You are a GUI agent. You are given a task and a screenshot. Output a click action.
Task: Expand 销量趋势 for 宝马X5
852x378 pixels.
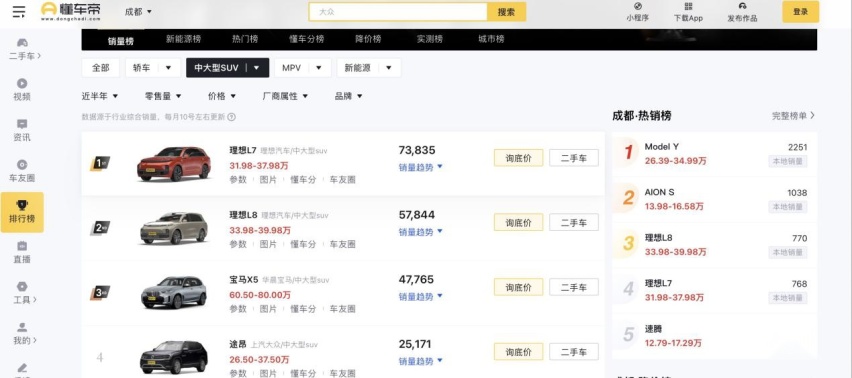(x=421, y=297)
